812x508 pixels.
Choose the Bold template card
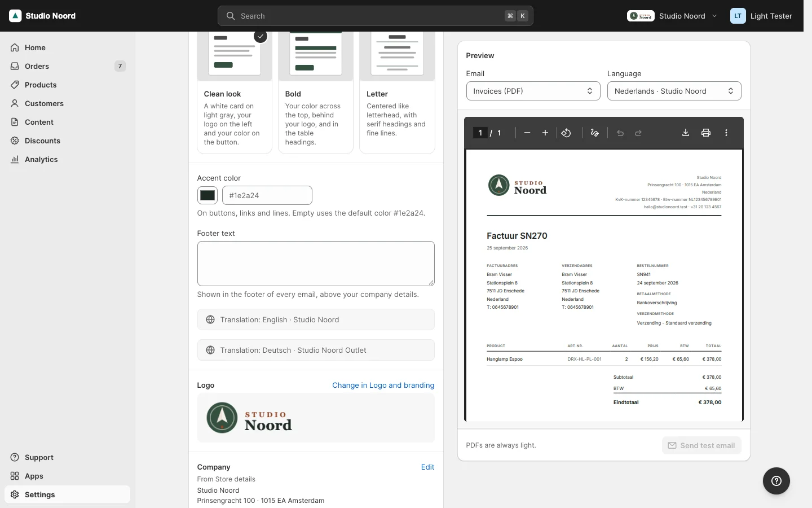316,93
